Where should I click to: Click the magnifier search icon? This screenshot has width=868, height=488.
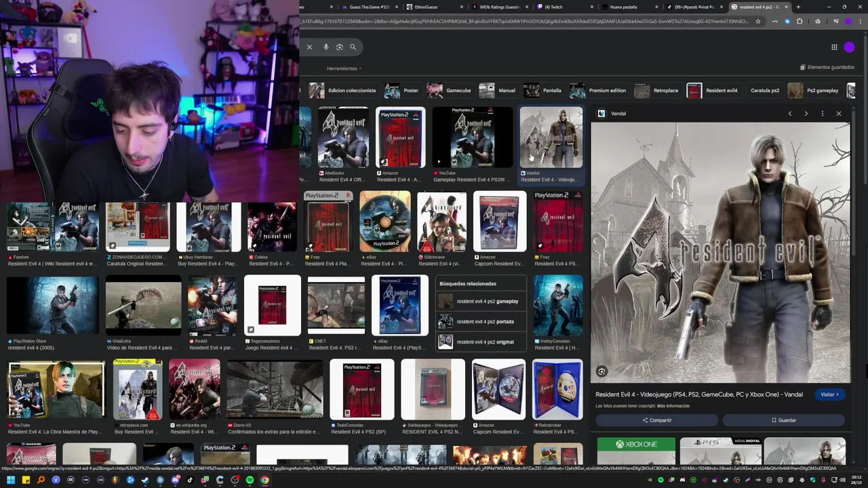[x=353, y=47]
